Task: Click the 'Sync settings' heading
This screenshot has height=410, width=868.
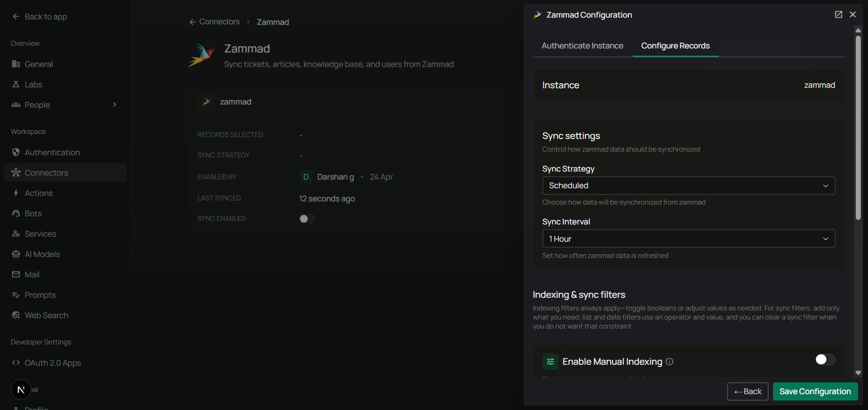Action: point(571,136)
